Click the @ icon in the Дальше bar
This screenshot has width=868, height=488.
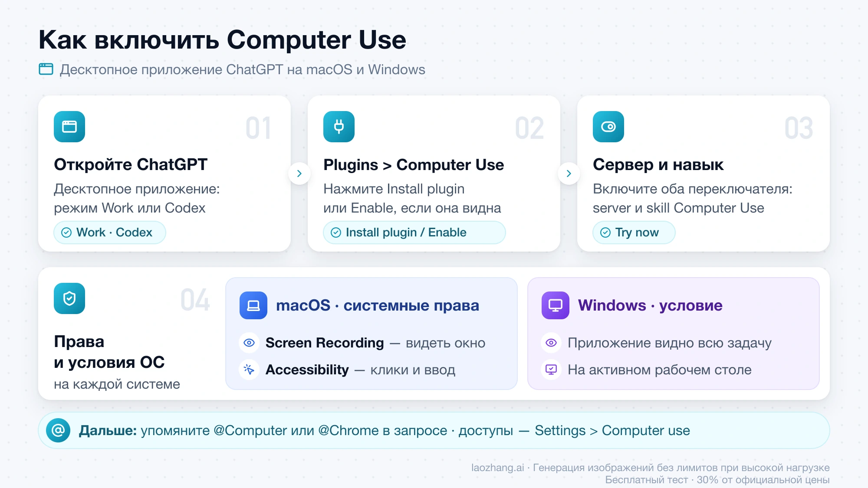(x=58, y=430)
